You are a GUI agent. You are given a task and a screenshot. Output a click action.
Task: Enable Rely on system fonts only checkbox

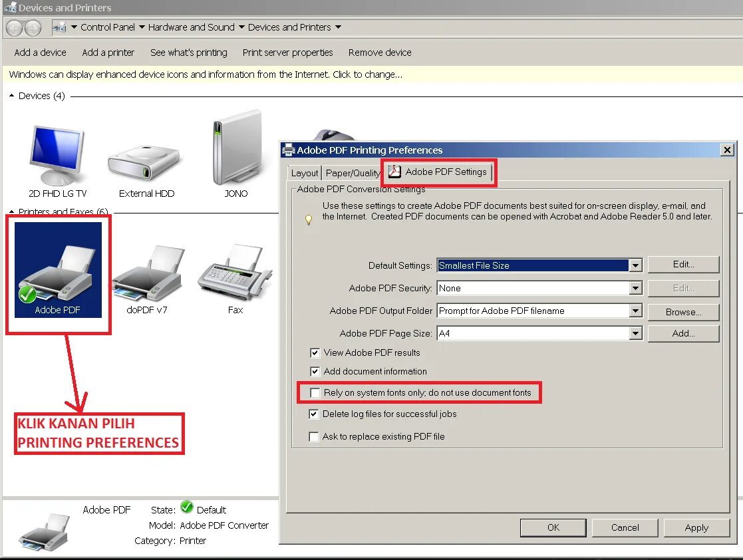[x=315, y=393]
